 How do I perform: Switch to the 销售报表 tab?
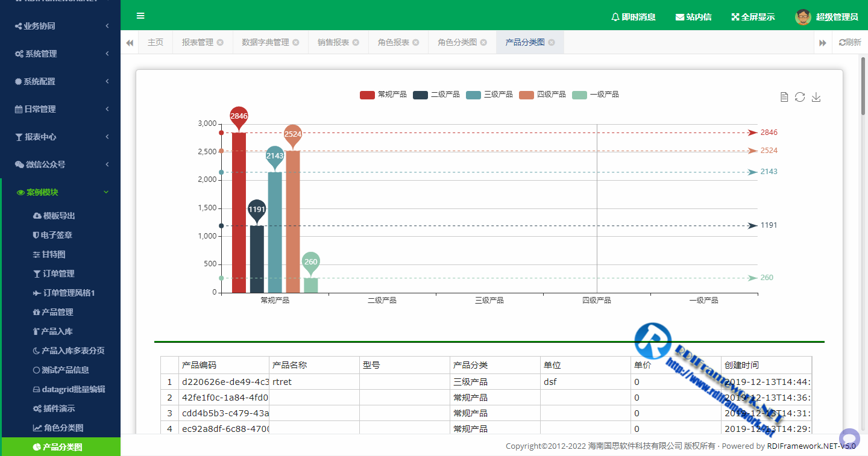(x=333, y=42)
